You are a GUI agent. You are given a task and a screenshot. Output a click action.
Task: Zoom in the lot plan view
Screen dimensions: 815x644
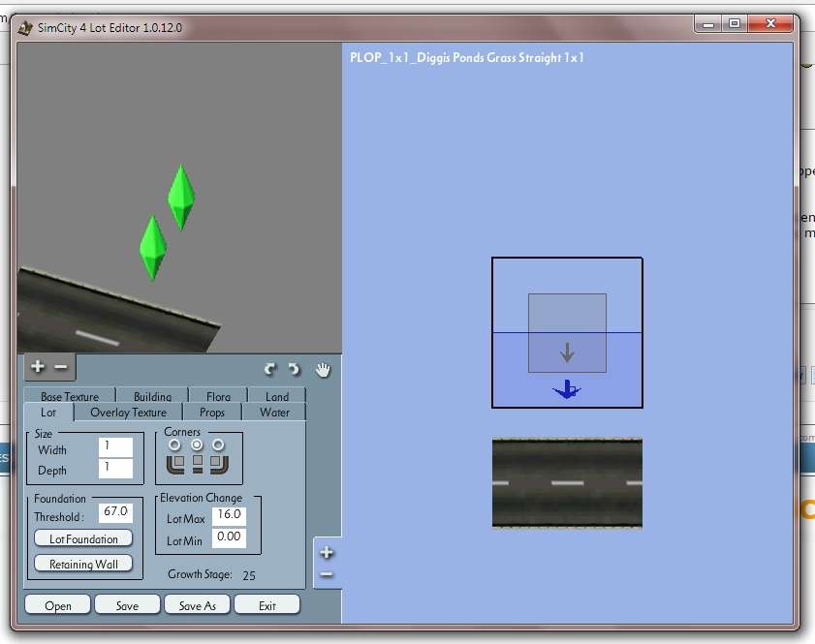(327, 553)
